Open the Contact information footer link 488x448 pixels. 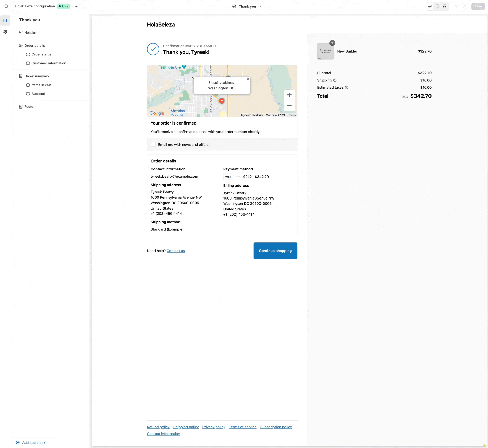[x=164, y=434]
